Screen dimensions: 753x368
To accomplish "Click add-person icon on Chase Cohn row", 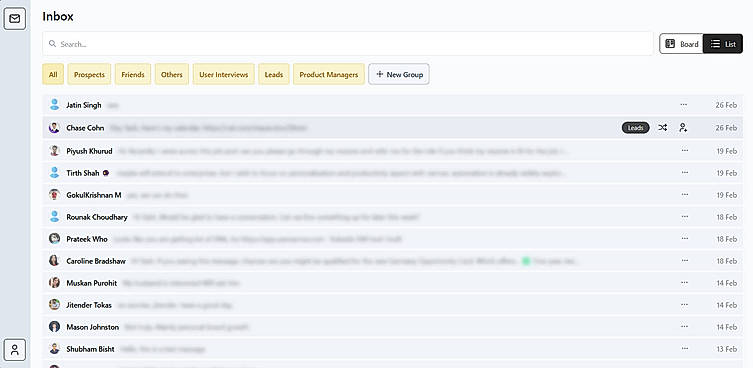I will (683, 127).
